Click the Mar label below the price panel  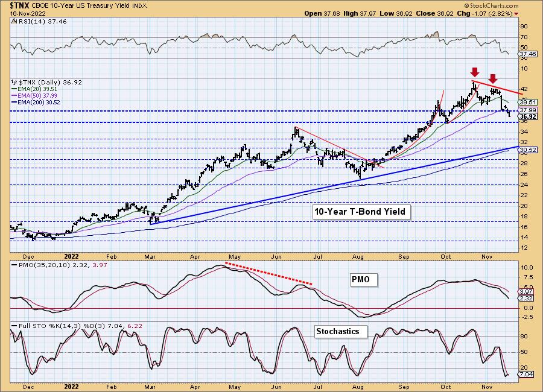point(150,256)
